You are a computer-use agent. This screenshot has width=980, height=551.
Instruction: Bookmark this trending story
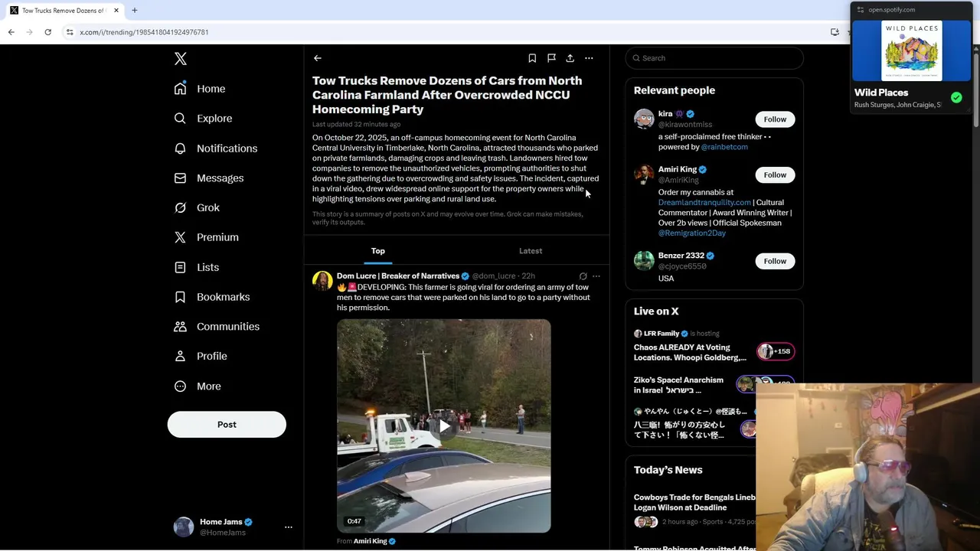(532, 58)
